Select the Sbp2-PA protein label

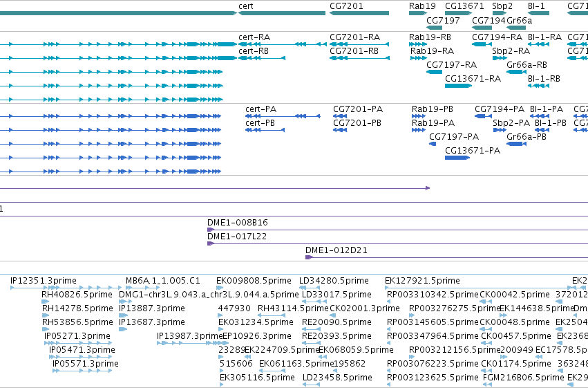pyautogui.click(x=511, y=122)
